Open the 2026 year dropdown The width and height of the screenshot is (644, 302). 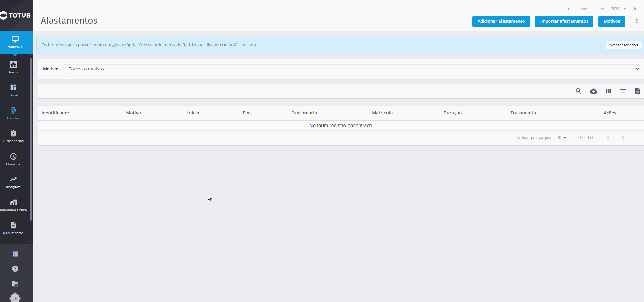(618, 9)
